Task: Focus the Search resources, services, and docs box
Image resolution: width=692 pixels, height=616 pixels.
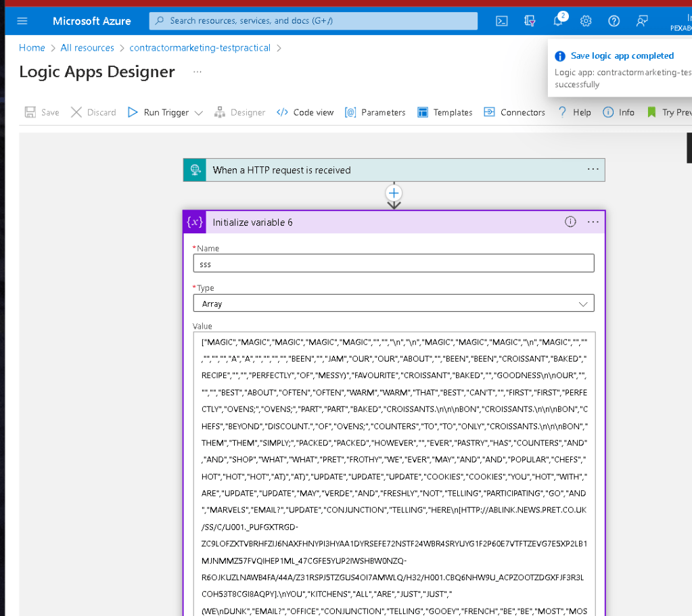Action: [x=313, y=21]
